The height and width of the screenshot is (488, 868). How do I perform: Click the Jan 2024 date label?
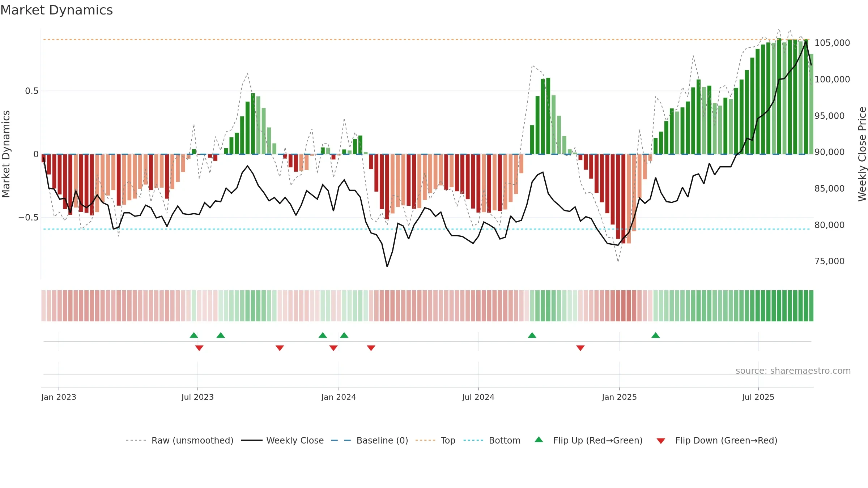[x=339, y=397]
